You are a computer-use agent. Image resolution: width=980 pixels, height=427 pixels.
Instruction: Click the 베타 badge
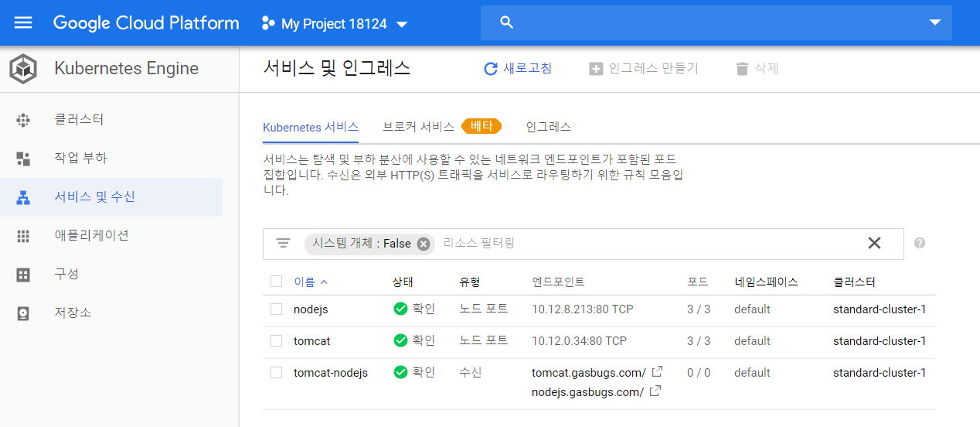(481, 126)
